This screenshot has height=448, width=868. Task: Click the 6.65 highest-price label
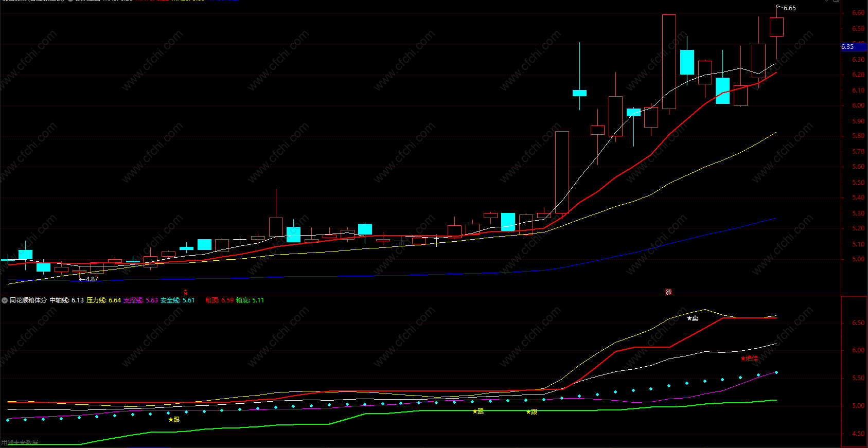pos(789,8)
